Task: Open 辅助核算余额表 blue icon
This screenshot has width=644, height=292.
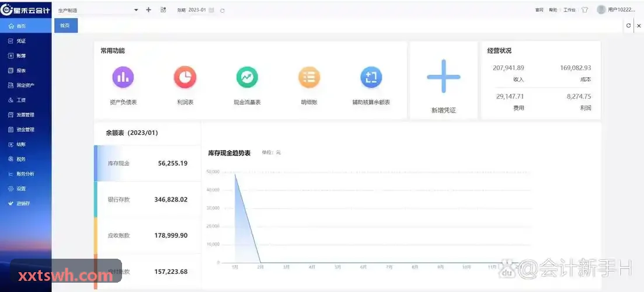Action: [x=371, y=77]
